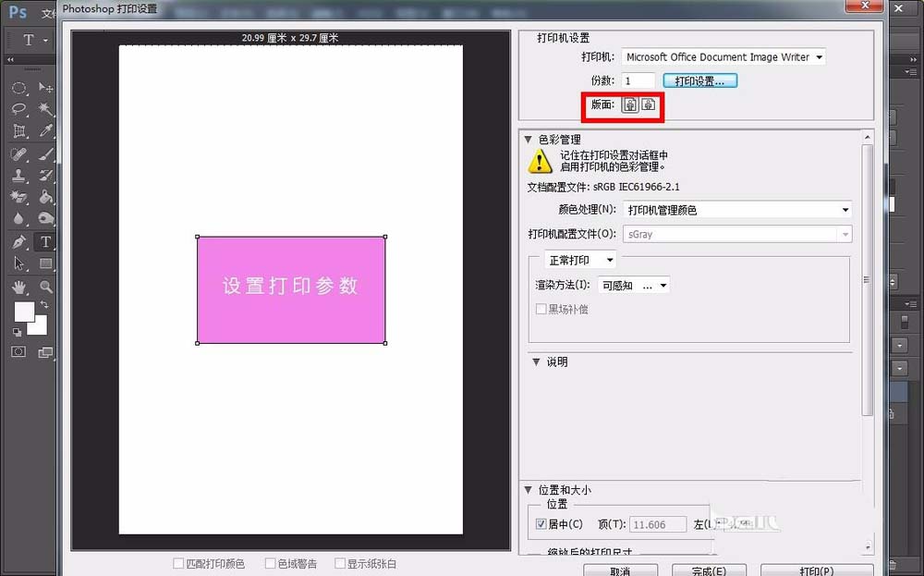Select the Hand tool

[18, 288]
